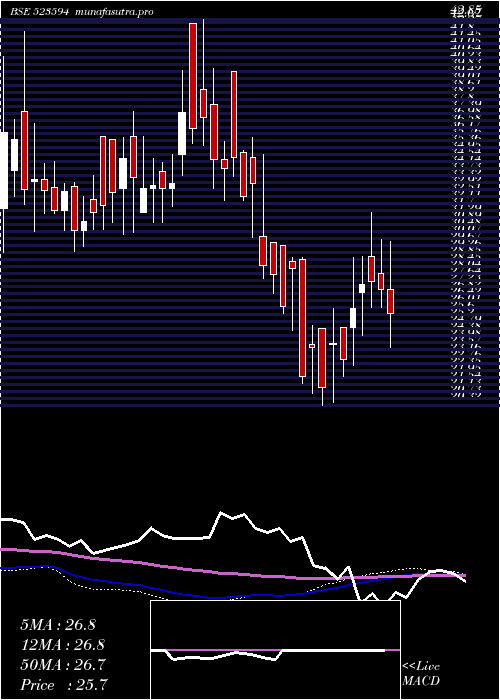Select the 50MA : 26.7 readout

click(x=62, y=665)
